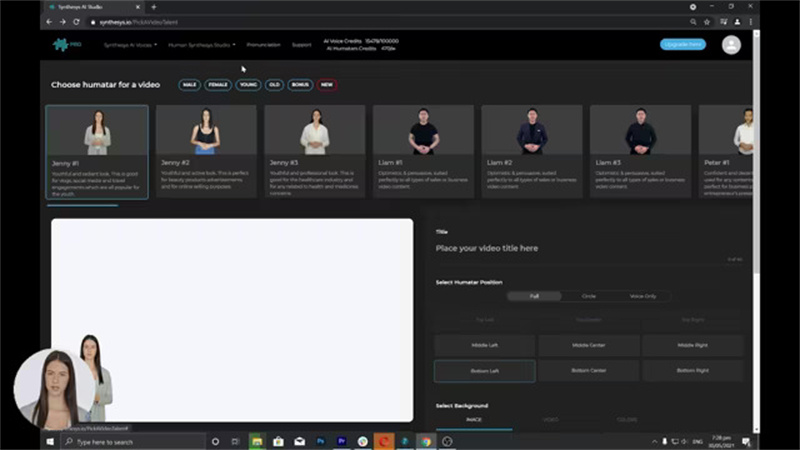This screenshot has height=450, width=800.
Task: Filter humatars by OLD
Action: coord(274,85)
